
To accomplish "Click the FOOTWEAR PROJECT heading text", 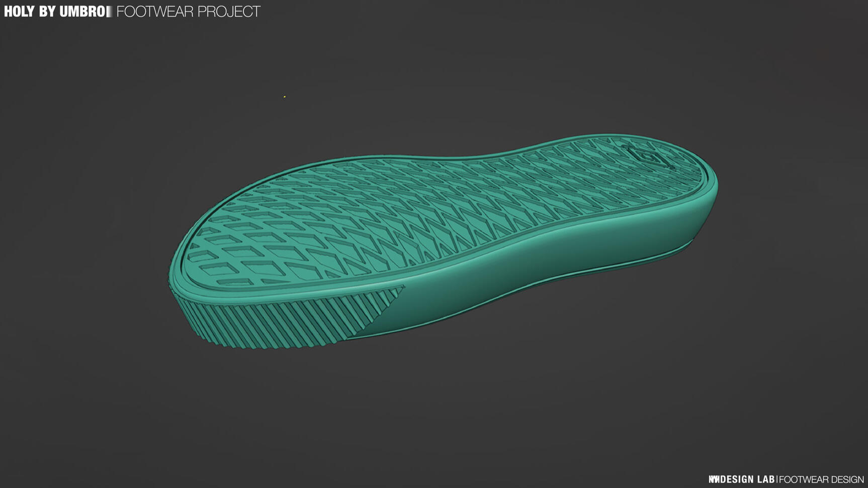I will 188,12.
